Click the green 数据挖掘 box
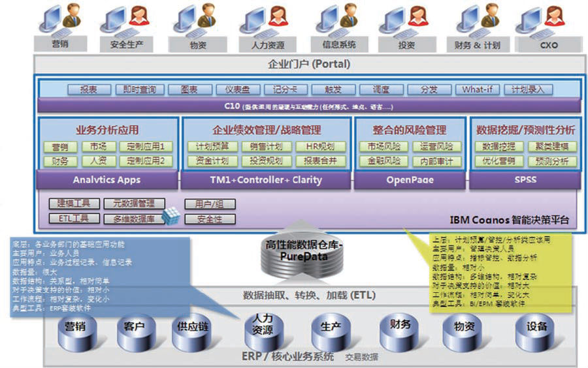This screenshot has width=588, height=368. pos(498,147)
